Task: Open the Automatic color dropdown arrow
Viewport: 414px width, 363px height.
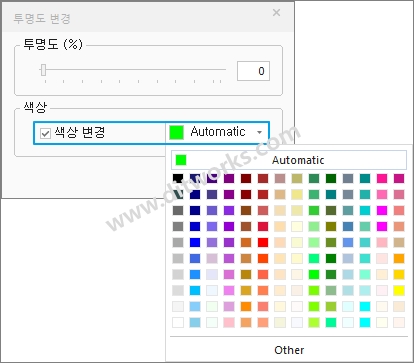Action: [259, 132]
